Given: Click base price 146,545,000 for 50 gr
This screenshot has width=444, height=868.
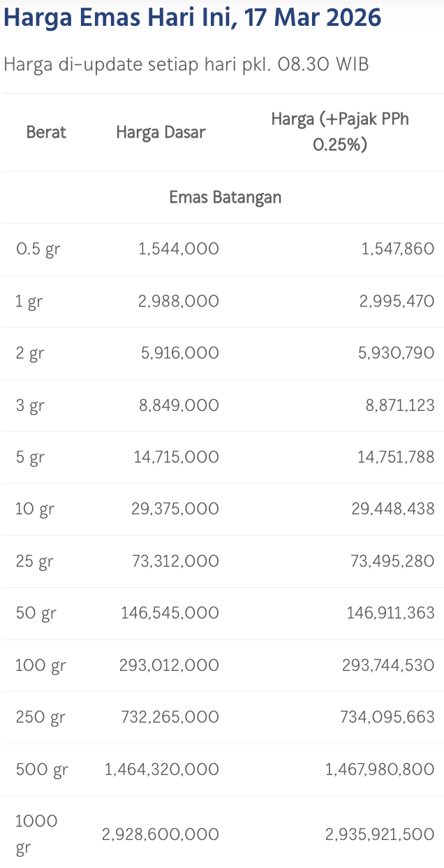Looking at the screenshot, I should 170,613.
